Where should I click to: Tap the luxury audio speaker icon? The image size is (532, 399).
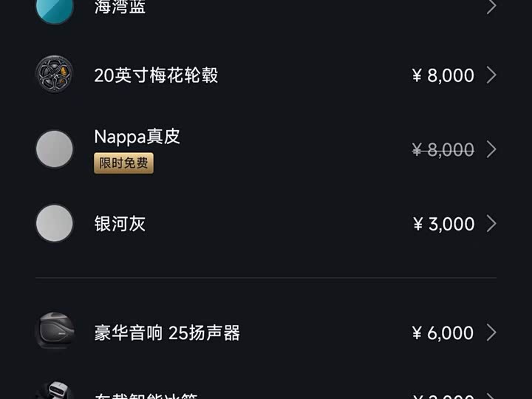point(55,332)
